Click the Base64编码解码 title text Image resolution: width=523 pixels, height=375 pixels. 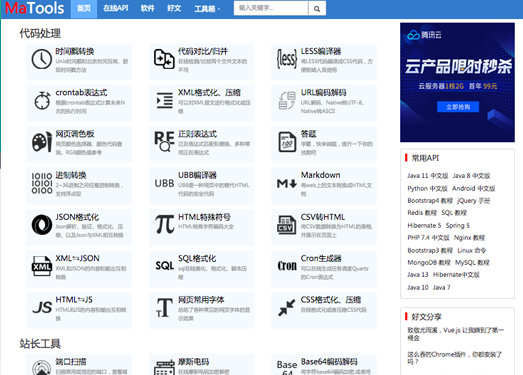(329, 362)
